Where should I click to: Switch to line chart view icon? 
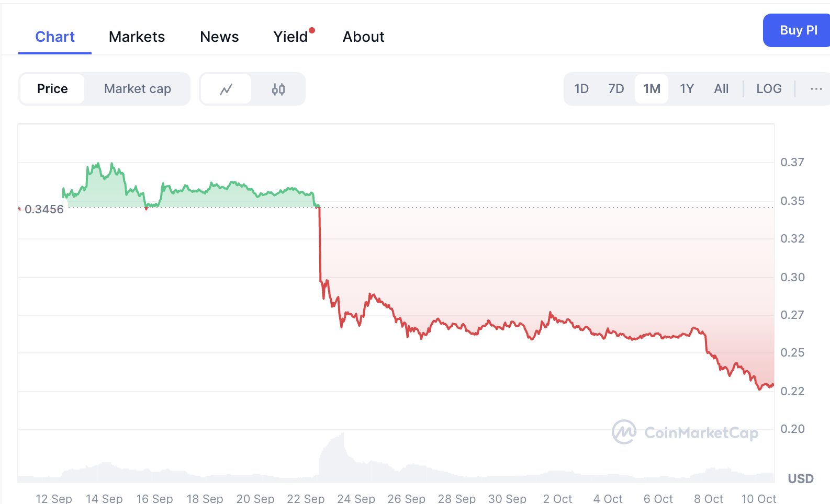click(x=226, y=89)
